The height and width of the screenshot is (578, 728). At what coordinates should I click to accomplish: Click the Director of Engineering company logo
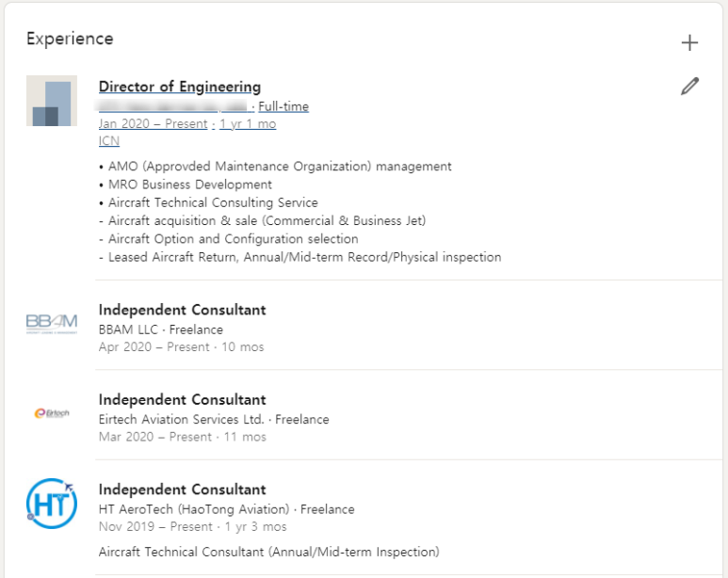pos(52,101)
